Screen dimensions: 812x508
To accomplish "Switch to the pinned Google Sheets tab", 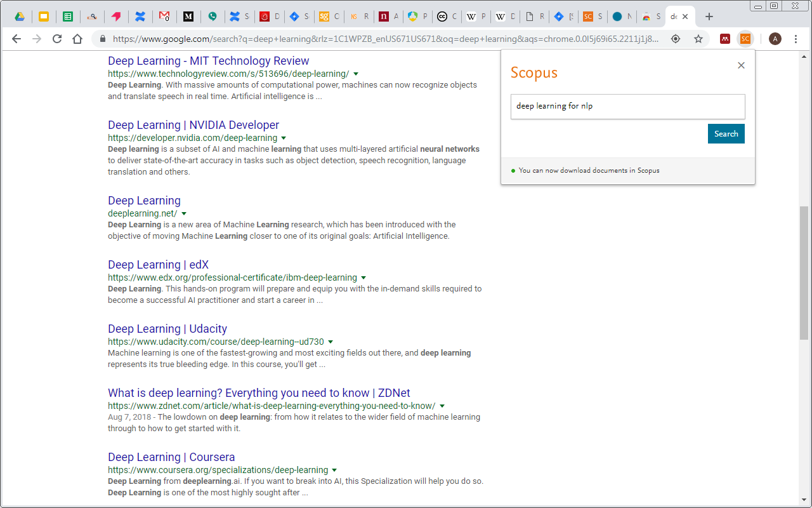I will point(68,16).
